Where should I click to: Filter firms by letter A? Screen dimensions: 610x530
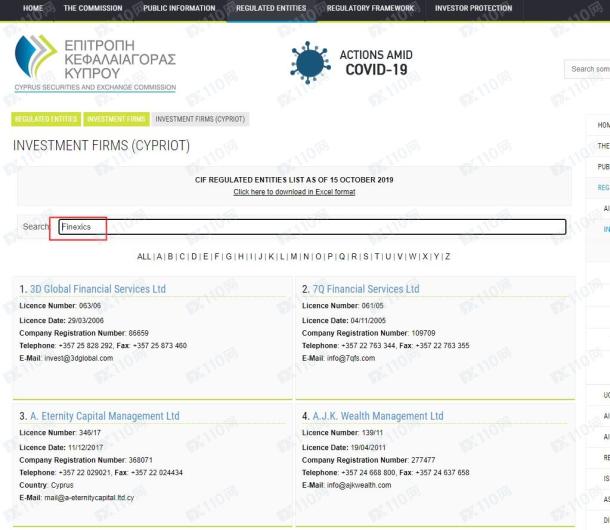[159, 256]
